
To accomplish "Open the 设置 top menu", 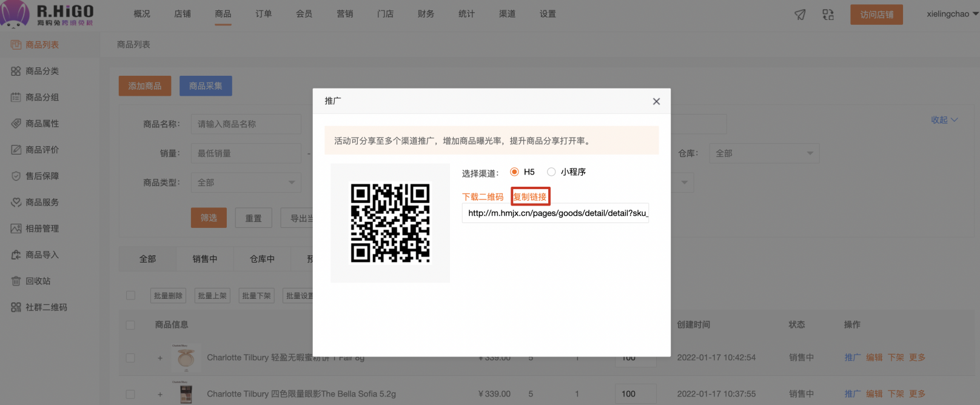I will click(x=548, y=14).
